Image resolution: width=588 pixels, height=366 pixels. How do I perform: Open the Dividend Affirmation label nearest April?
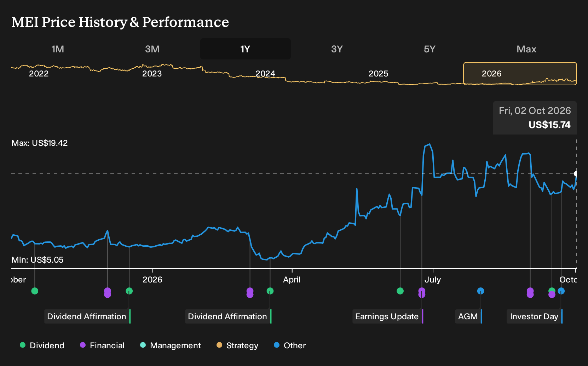pyautogui.click(x=228, y=316)
